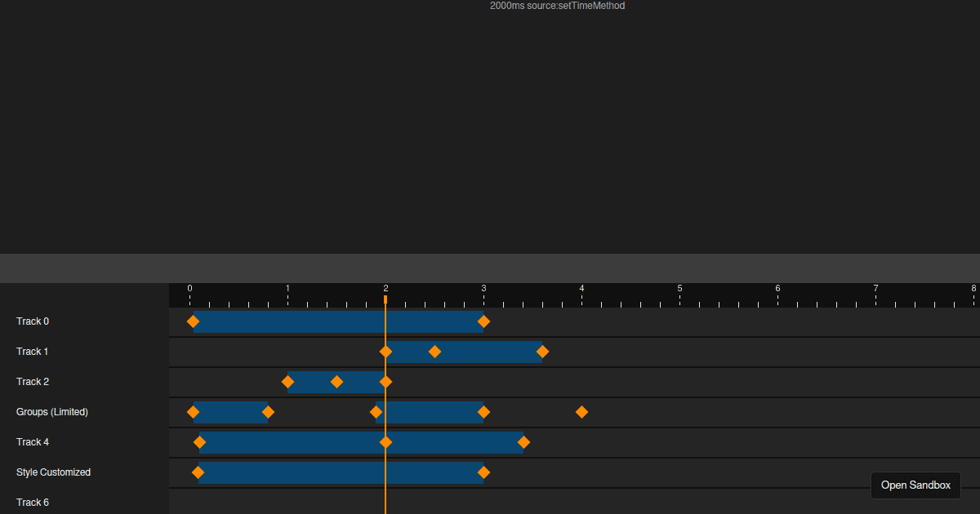Click the rightmost keyframe on Track 4
This screenshot has width=980, height=514.
524,442
